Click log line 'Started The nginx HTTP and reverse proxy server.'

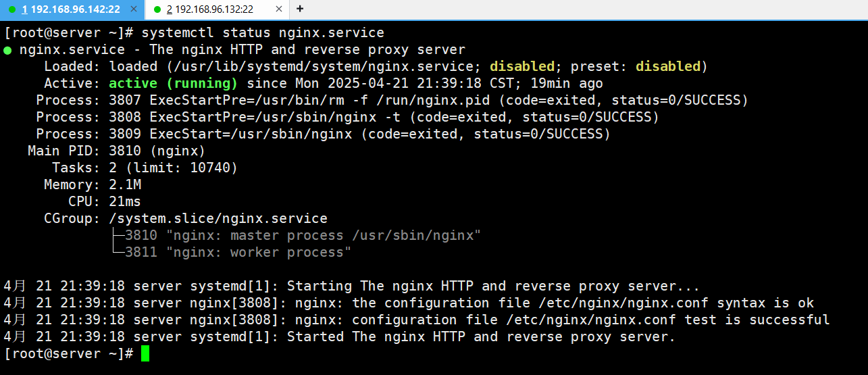pyautogui.click(x=340, y=336)
